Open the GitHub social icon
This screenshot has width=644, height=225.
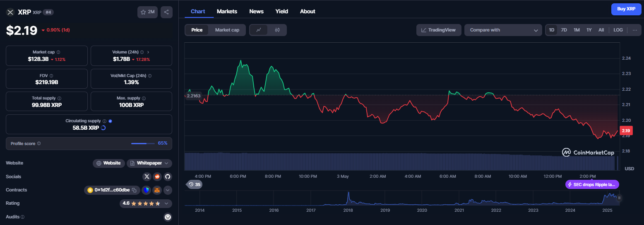pyautogui.click(x=168, y=177)
